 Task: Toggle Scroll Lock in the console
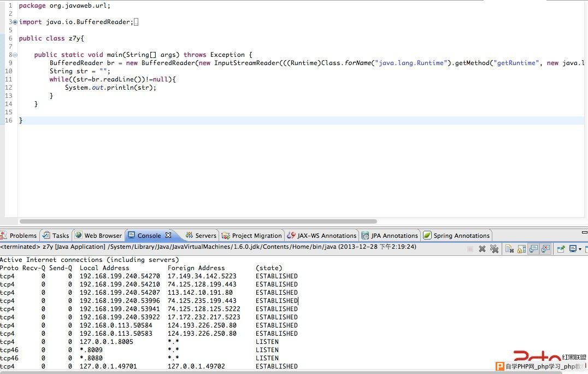coord(521,249)
